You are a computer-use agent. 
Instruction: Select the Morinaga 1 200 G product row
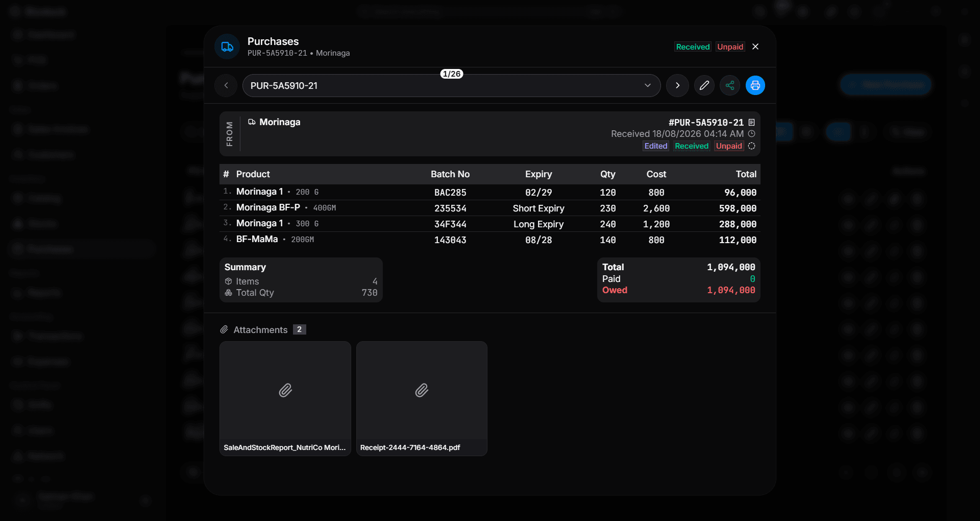[490, 192]
